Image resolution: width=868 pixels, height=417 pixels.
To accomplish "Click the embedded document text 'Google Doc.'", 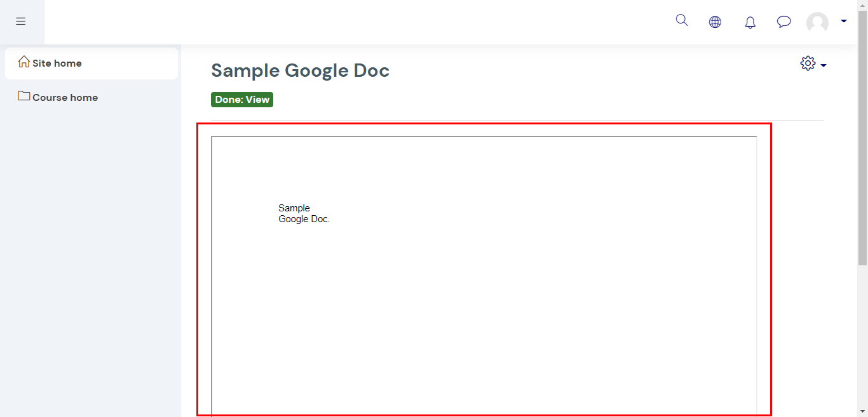I will coord(304,219).
